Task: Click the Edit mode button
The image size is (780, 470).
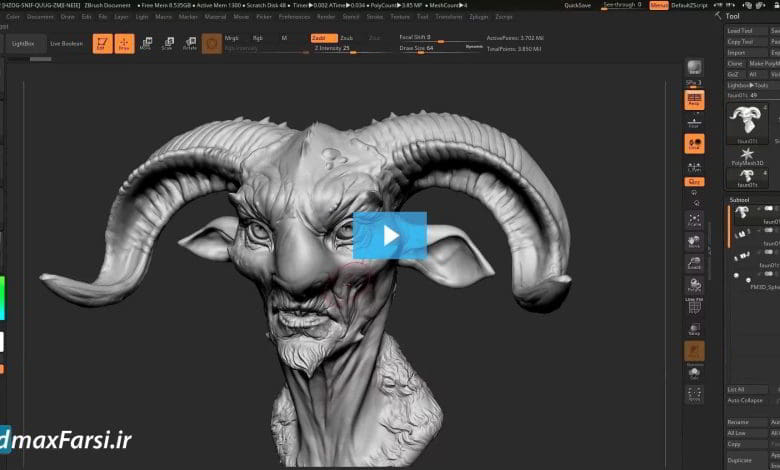Action: pos(102,43)
